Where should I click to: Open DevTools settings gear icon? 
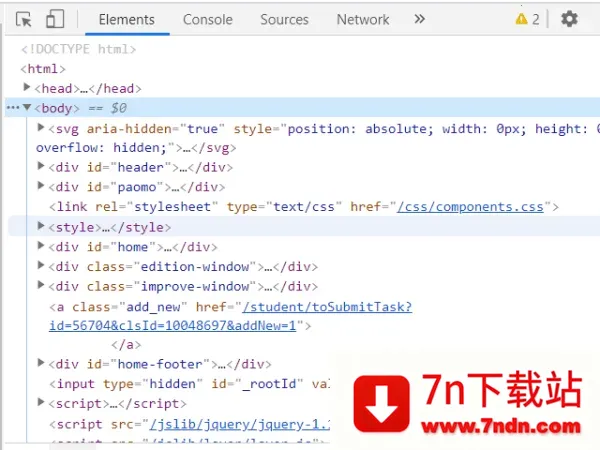569,19
